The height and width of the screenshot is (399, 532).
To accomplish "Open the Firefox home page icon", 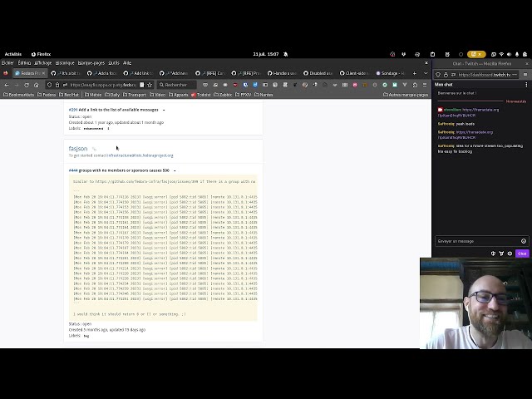I will pos(37,85).
